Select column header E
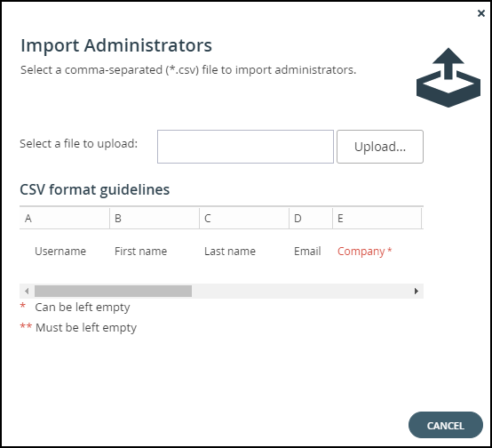The height and width of the screenshot is (448, 492). point(377,218)
